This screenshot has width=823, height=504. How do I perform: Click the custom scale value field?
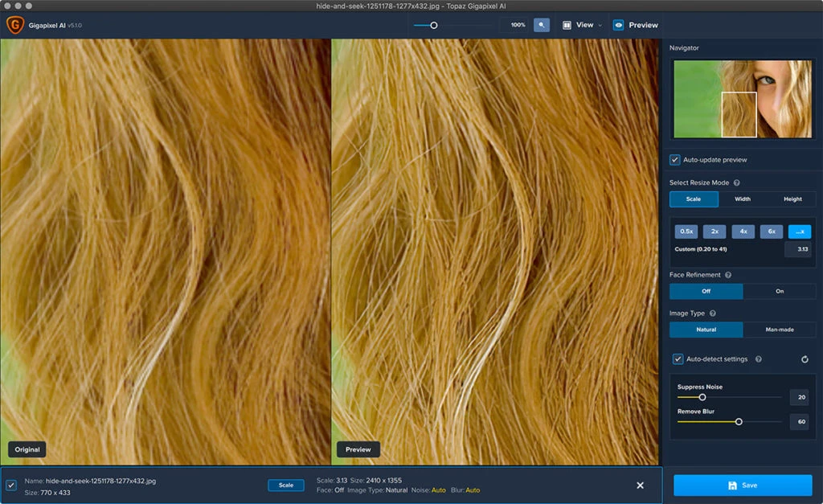[x=797, y=249]
